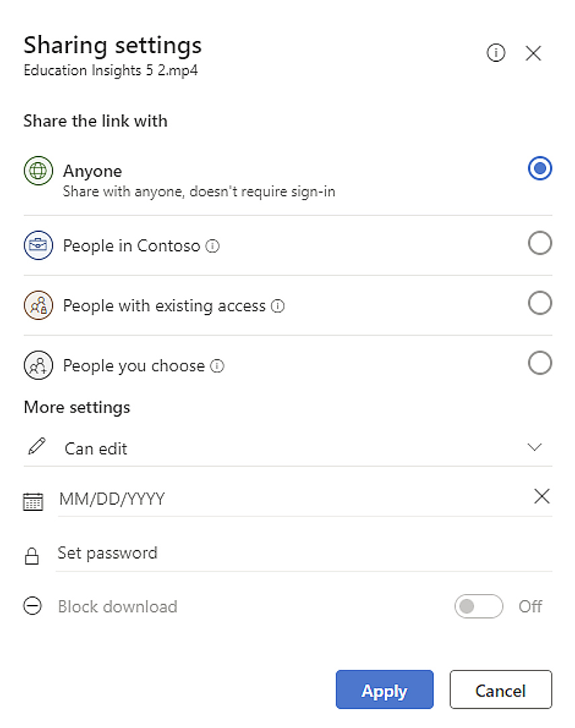Click the globe icon beside Anyone option

tap(38, 170)
